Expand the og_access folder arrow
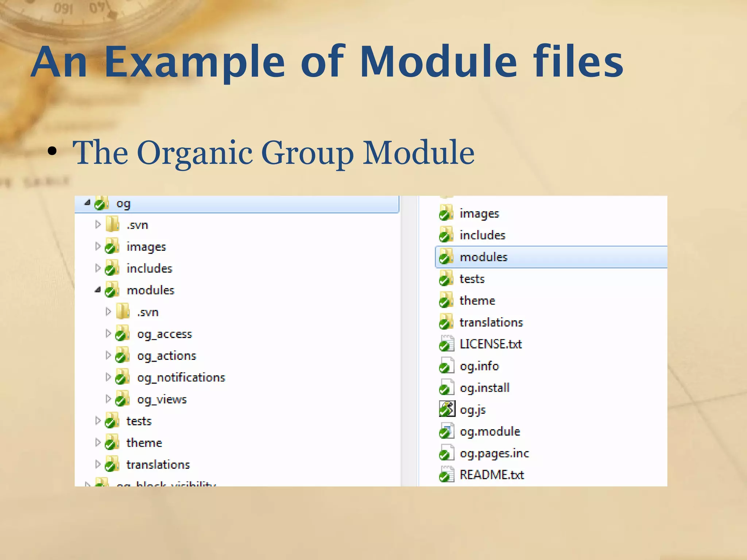The height and width of the screenshot is (560, 747). 108,333
